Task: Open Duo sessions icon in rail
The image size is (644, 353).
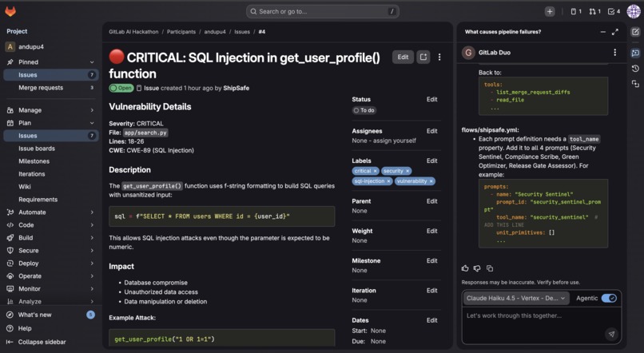Action: tap(635, 84)
